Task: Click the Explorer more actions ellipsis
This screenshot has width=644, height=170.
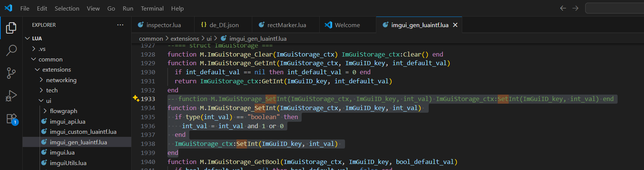Action: [120, 25]
